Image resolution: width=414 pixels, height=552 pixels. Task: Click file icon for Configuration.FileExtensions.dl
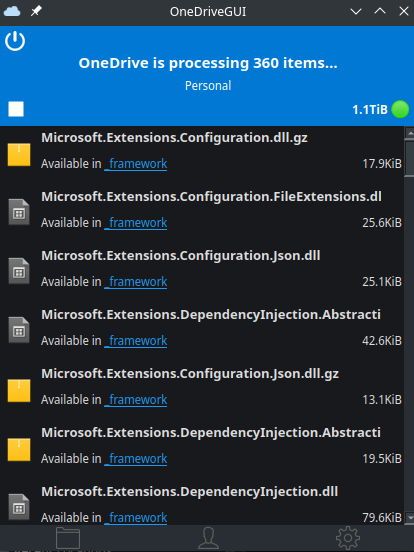click(x=19, y=212)
